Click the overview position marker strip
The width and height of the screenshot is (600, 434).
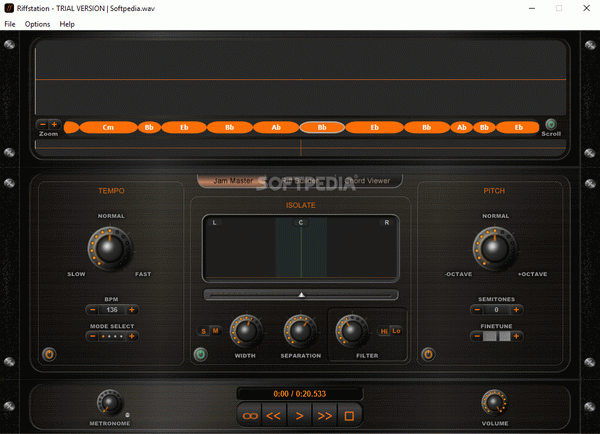(300, 148)
